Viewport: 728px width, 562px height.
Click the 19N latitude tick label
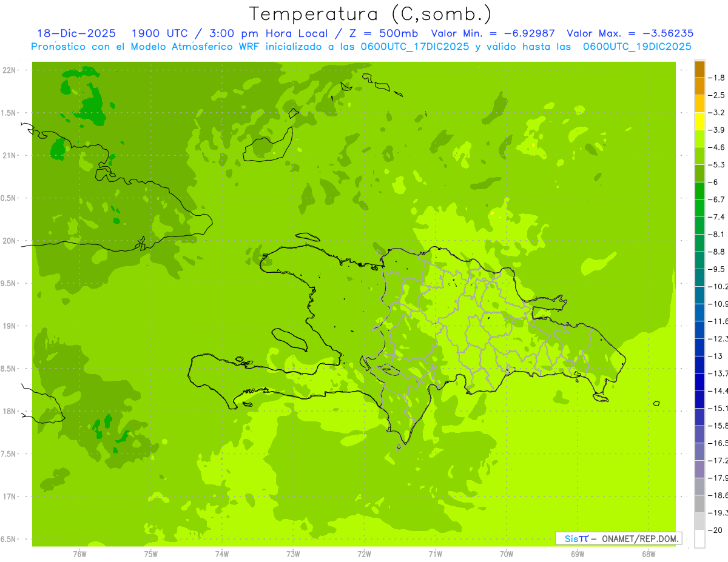(x=9, y=326)
